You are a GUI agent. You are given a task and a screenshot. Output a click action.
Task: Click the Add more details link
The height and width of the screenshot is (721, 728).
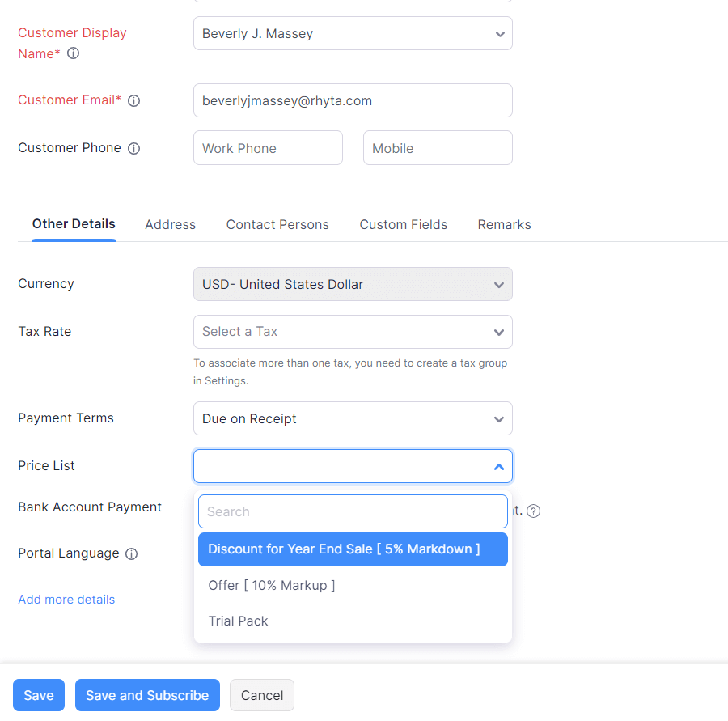tap(66, 599)
